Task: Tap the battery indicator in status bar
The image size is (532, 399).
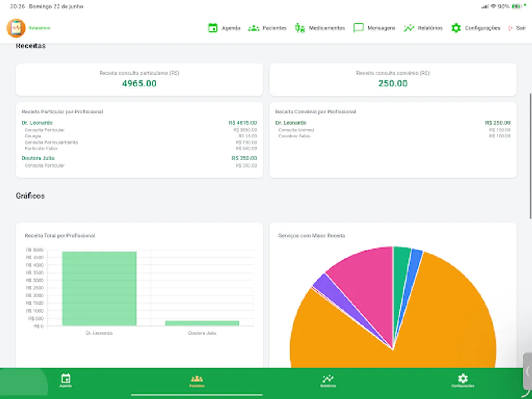Action: point(516,7)
